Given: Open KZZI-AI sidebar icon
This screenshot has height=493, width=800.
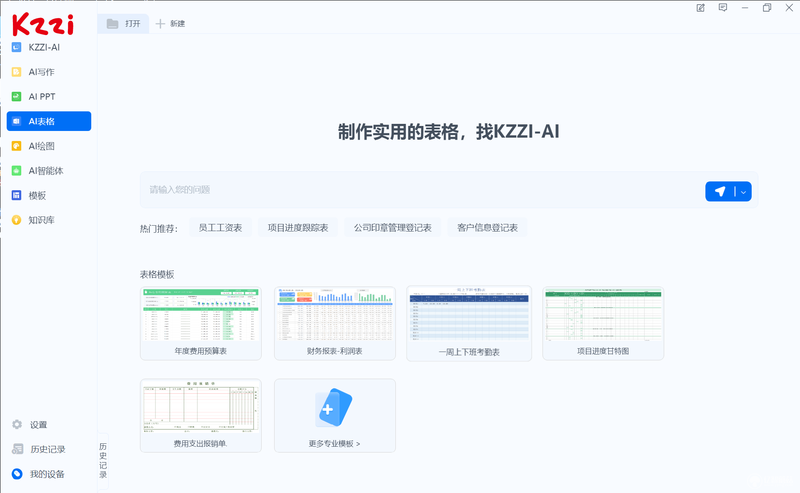Looking at the screenshot, I should [16, 47].
